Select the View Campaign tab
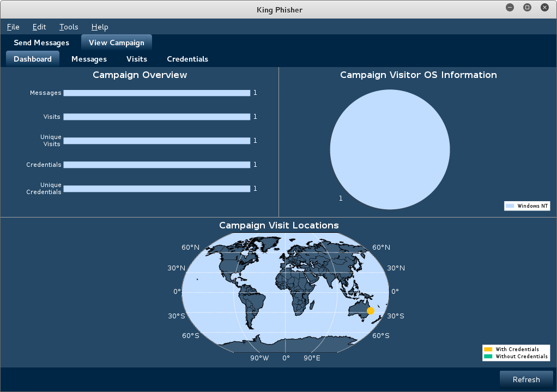 coord(117,43)
